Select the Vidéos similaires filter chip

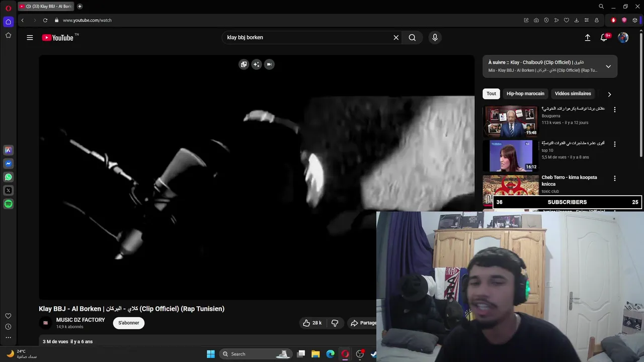coord(573,94)
